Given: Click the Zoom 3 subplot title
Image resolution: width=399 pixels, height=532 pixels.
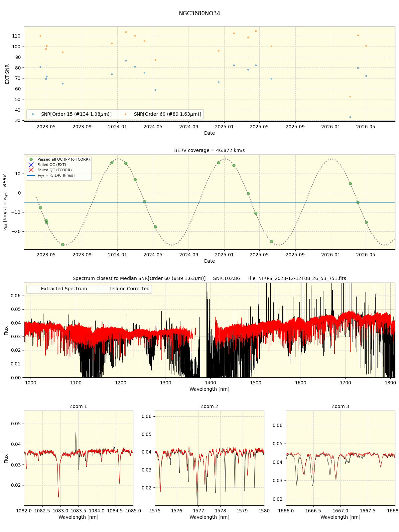Looking at the screenshot, I should 340,407.
